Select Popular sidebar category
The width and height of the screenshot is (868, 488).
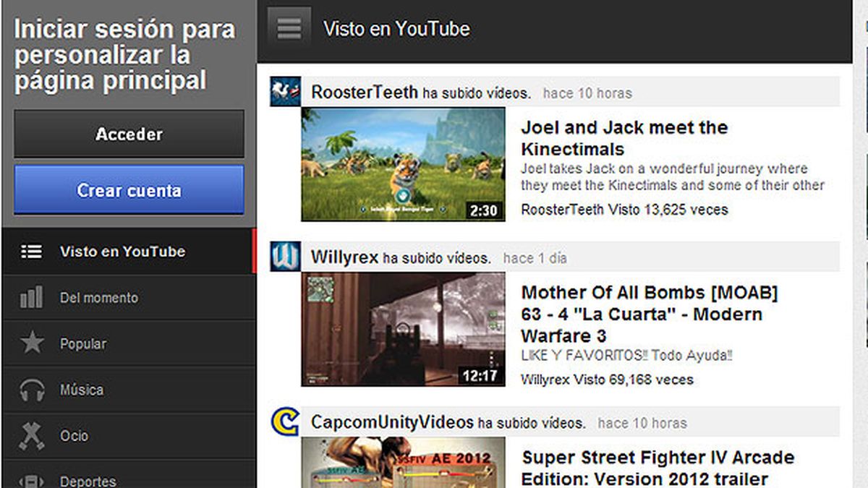click(x=128, y=343)
